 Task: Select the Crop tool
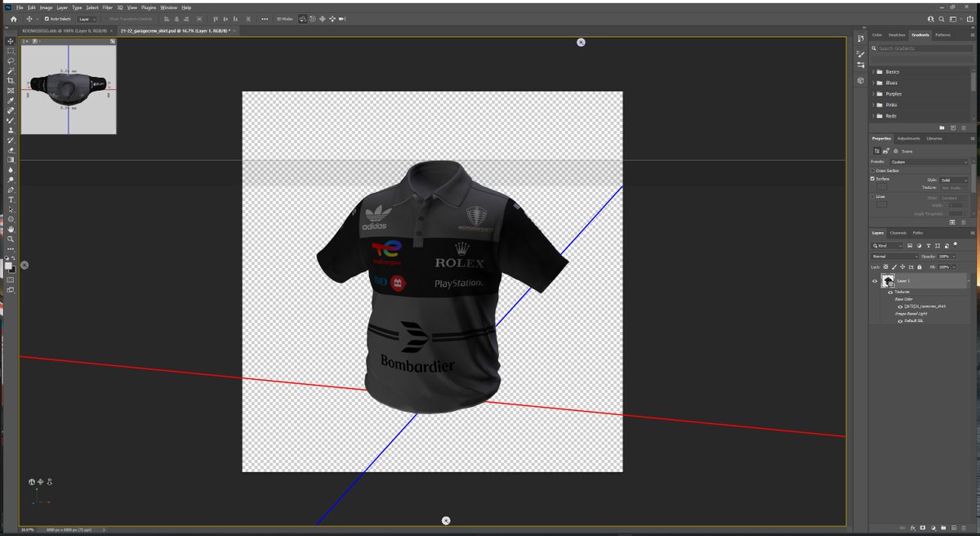(x=11, y=81)
